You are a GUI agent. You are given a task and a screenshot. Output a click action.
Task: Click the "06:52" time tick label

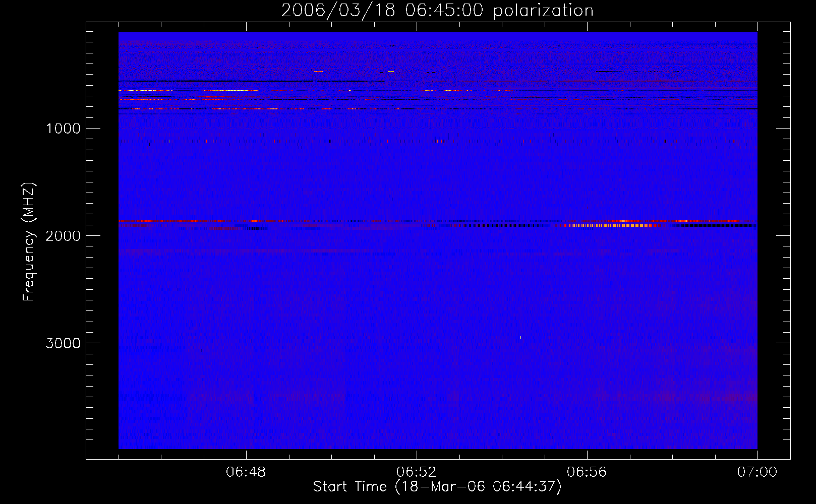click(x=417, y=472)
